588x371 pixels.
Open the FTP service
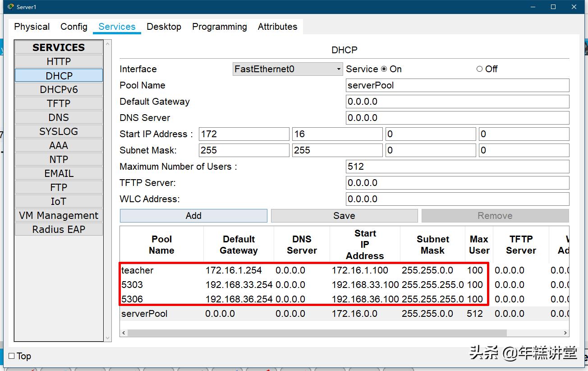pyautogui.click(x=59, y=187)
